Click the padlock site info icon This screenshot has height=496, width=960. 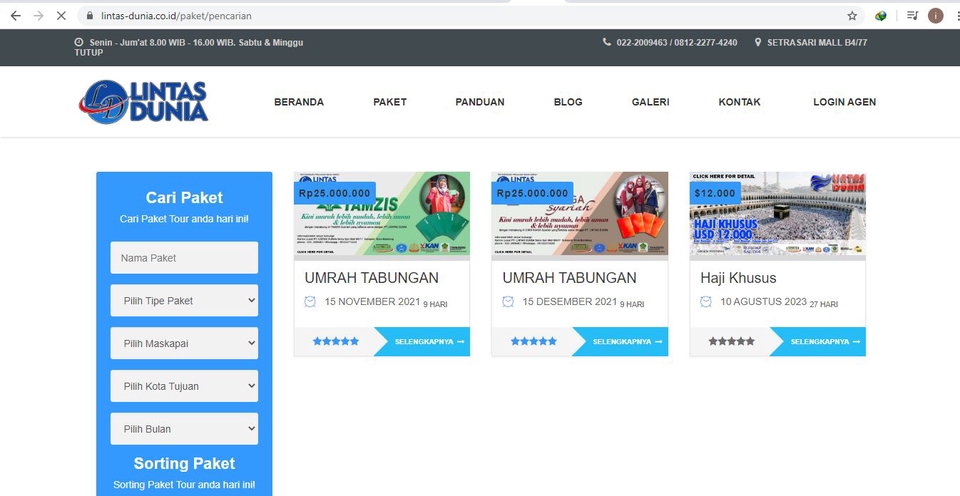(x=91, y=16)
